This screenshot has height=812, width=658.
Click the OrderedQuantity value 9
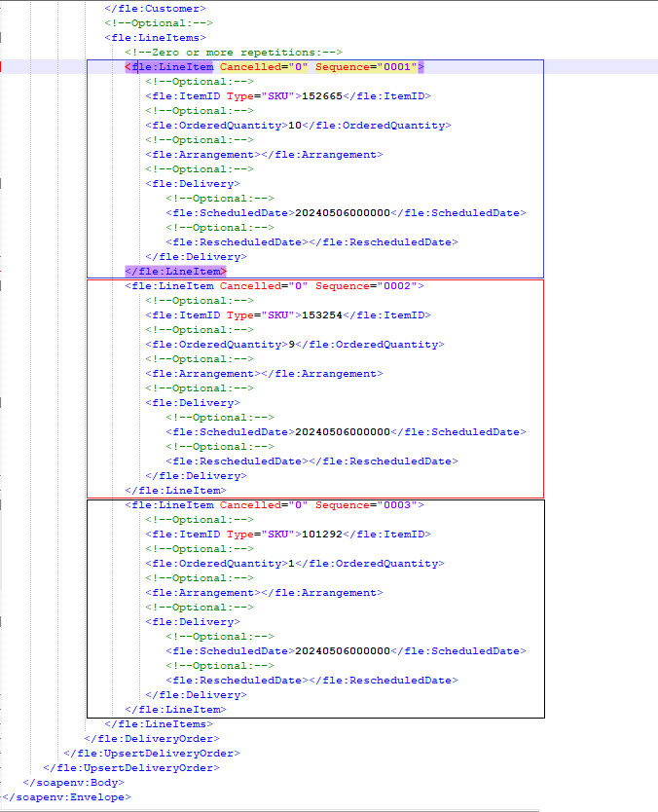291,345
